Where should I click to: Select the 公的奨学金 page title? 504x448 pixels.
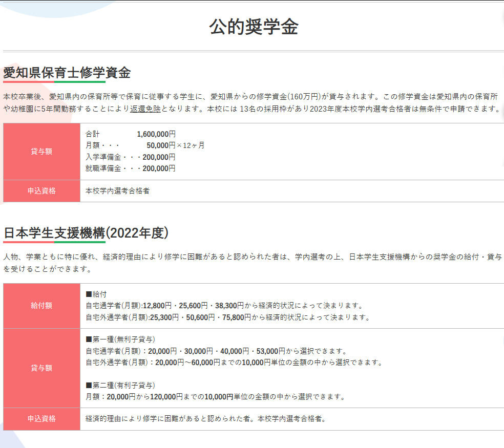(x=254, y=27)
